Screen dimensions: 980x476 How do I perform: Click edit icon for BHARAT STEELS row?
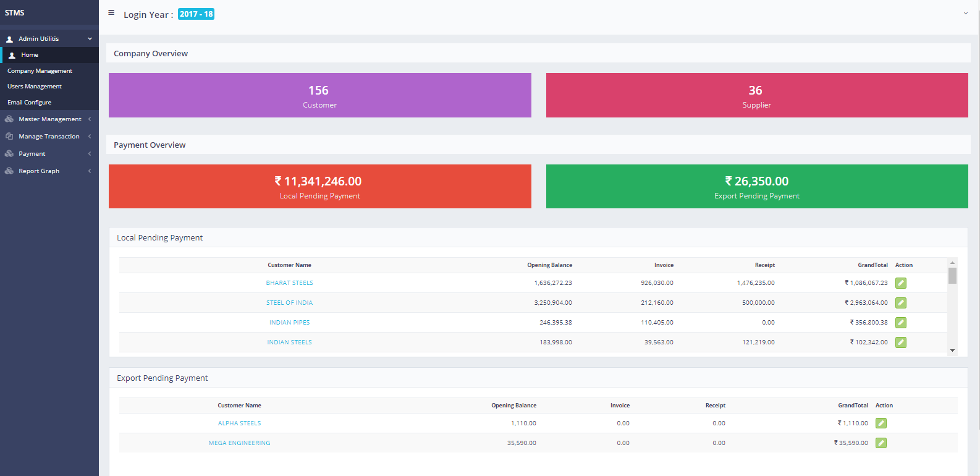[x=901, y=283]
